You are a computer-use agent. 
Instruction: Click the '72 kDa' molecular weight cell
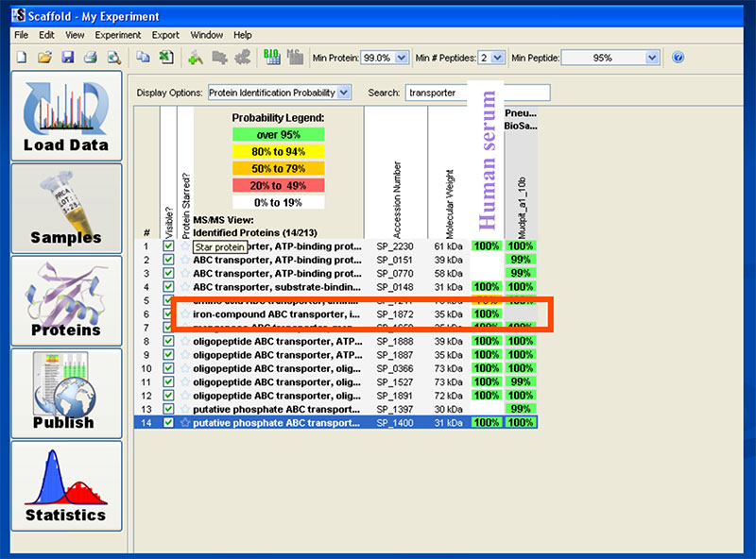[x=448, y=395]
